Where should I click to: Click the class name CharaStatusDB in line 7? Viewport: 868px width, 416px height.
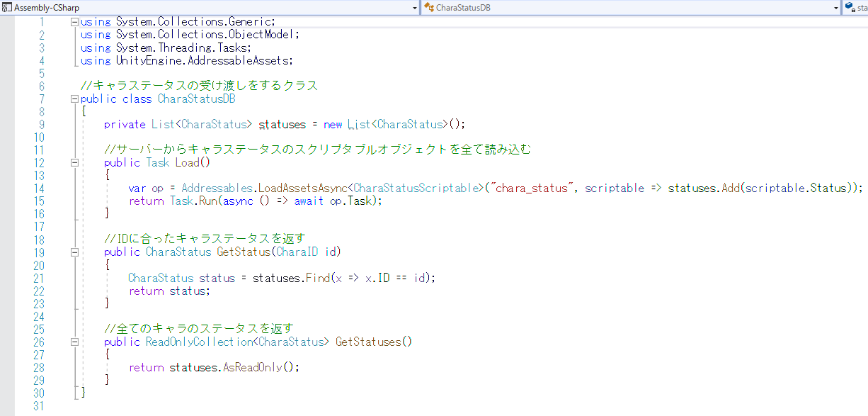pyautogui.click(x=196, y=99)
